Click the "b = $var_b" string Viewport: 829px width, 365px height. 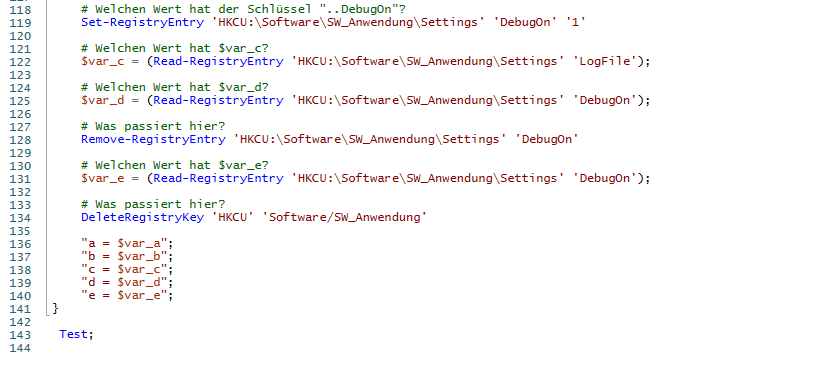pyautogui.click(x=125, y=257)
